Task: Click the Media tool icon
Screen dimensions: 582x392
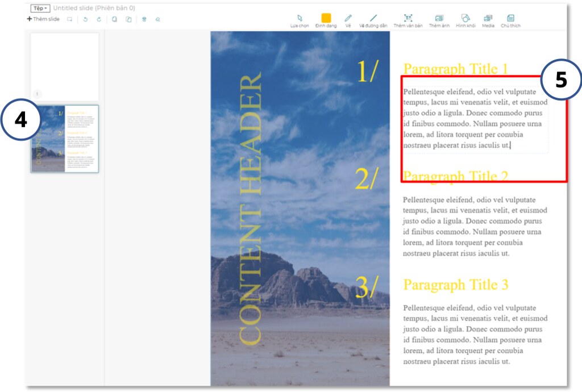Action: pyautogui.click(x=488, y=19)
